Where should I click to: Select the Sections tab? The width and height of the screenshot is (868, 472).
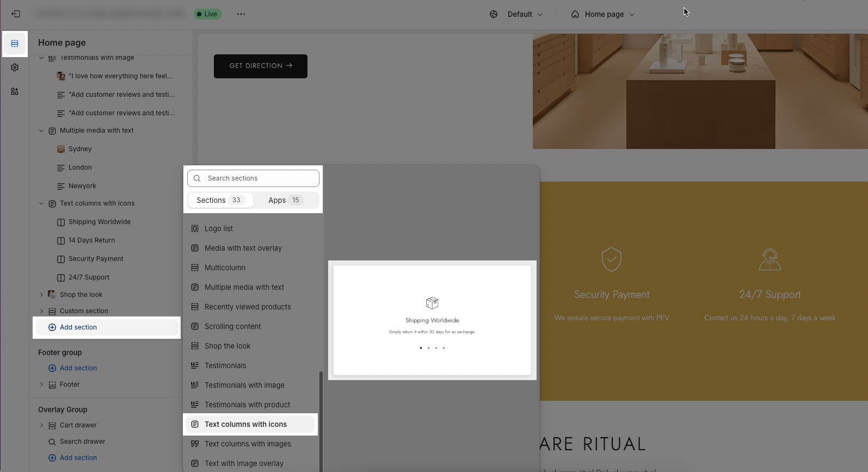(220, 200)
